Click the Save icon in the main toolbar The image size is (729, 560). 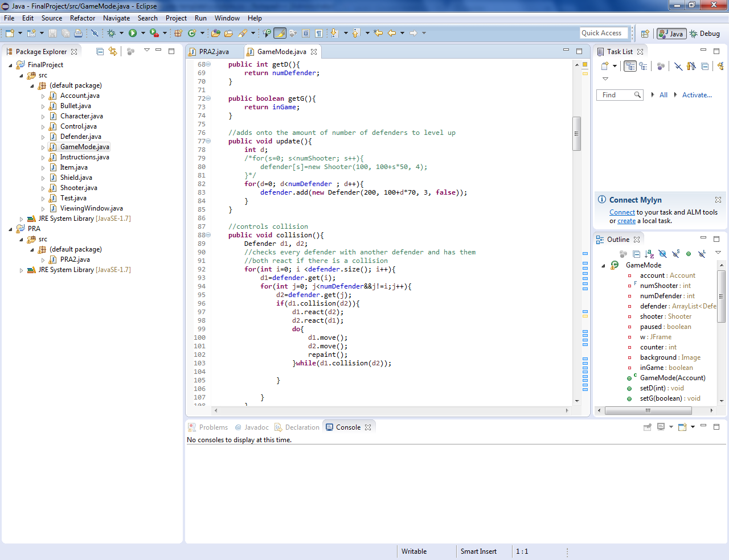pyautogui.click(x=52, y=34)
